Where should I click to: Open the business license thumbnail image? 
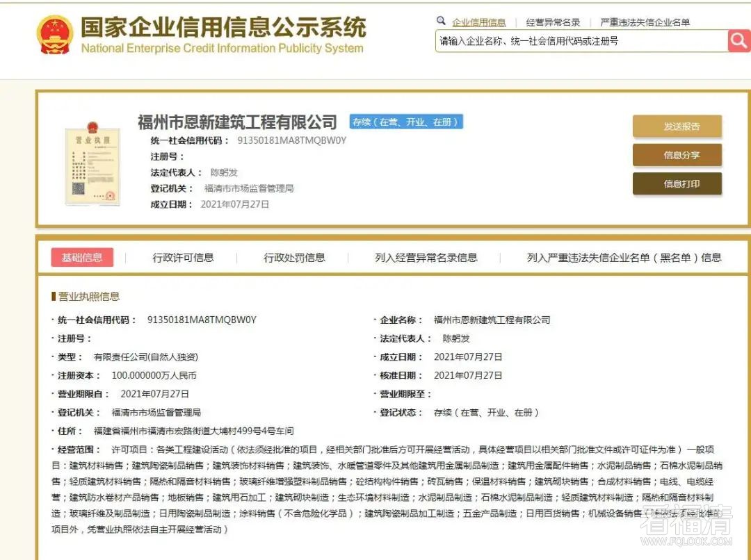tap(92, 163)
